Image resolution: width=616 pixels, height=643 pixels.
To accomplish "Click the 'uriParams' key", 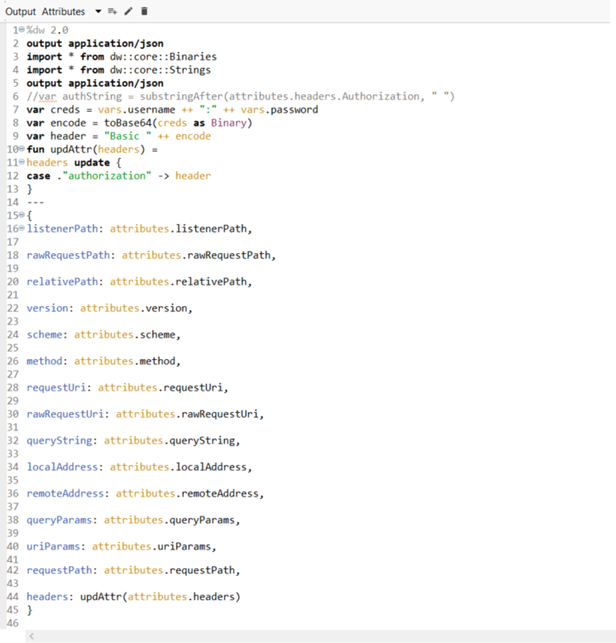I will point(53,546).
